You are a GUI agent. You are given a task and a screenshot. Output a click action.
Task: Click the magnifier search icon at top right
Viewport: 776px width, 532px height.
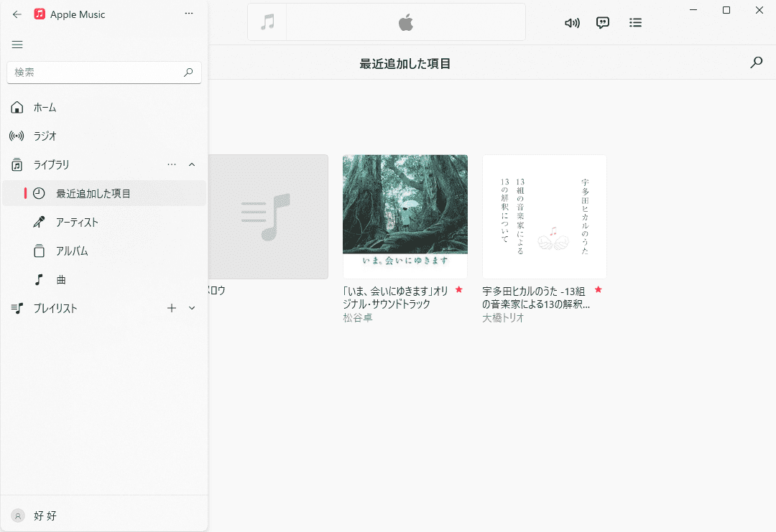tap(756, 62)
